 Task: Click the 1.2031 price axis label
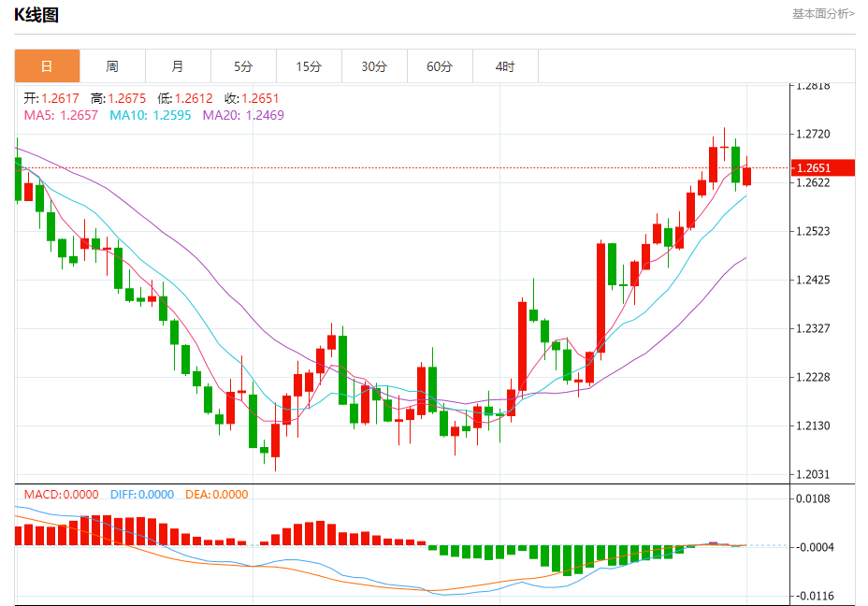pos(813,474)
